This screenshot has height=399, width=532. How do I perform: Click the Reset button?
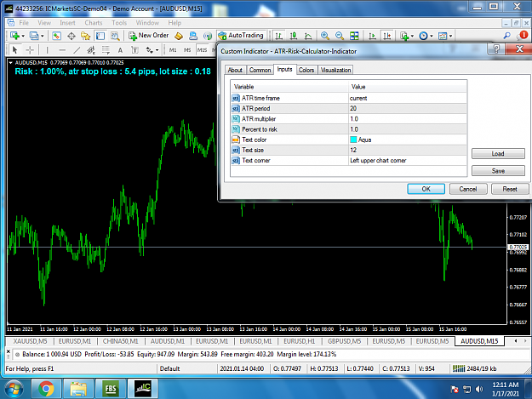coord(510,189)
